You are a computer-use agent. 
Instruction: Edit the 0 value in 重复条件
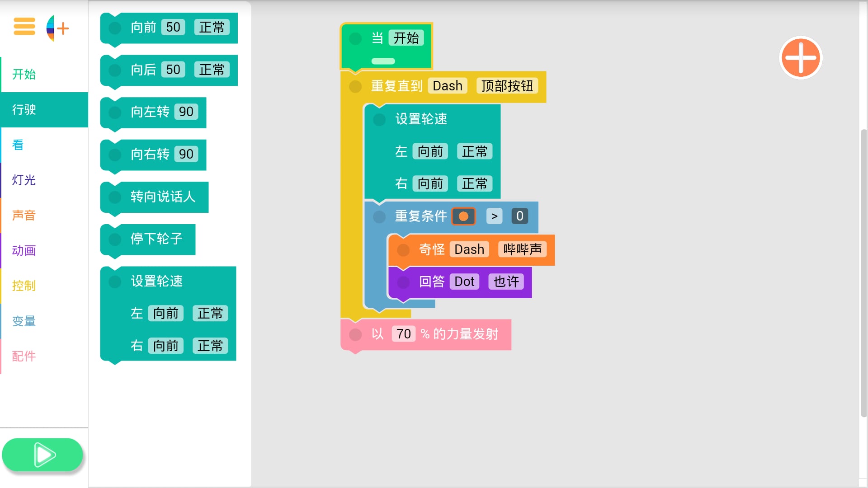click(x=519, y=216)
